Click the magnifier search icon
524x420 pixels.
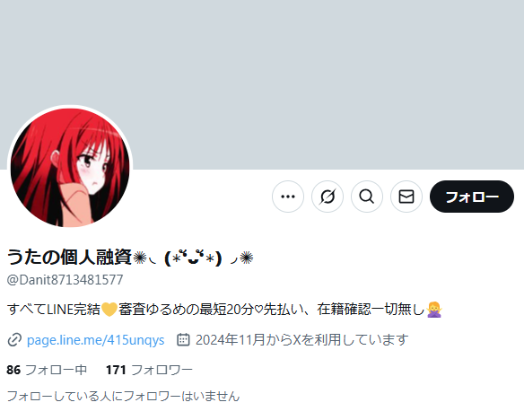367,197
